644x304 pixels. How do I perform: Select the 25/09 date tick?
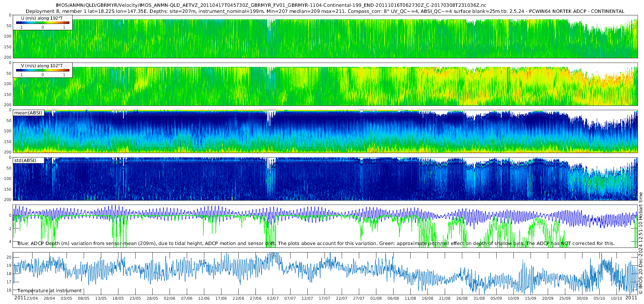click(565, 298)
